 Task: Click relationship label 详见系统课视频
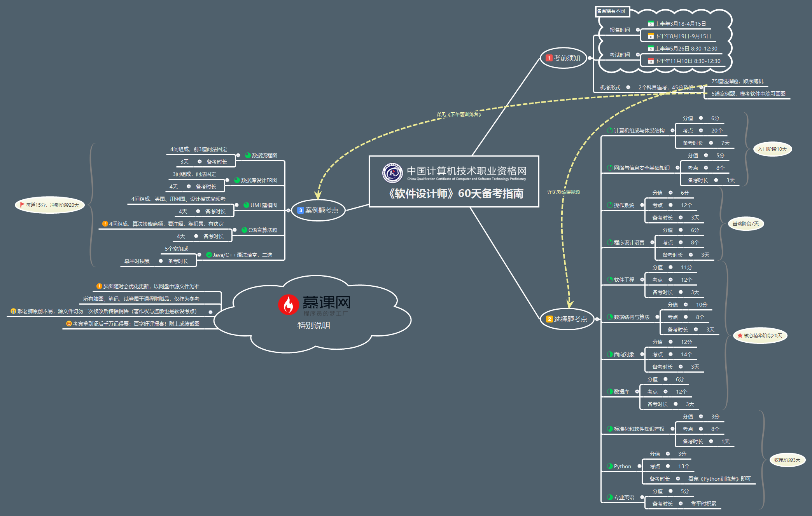click(x=563, y=192)
